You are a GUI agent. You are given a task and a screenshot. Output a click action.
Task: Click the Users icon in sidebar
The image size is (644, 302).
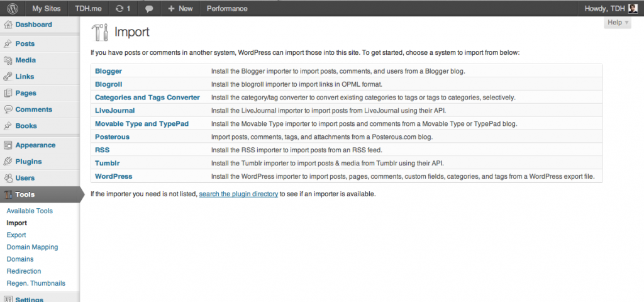coord(8,178)
